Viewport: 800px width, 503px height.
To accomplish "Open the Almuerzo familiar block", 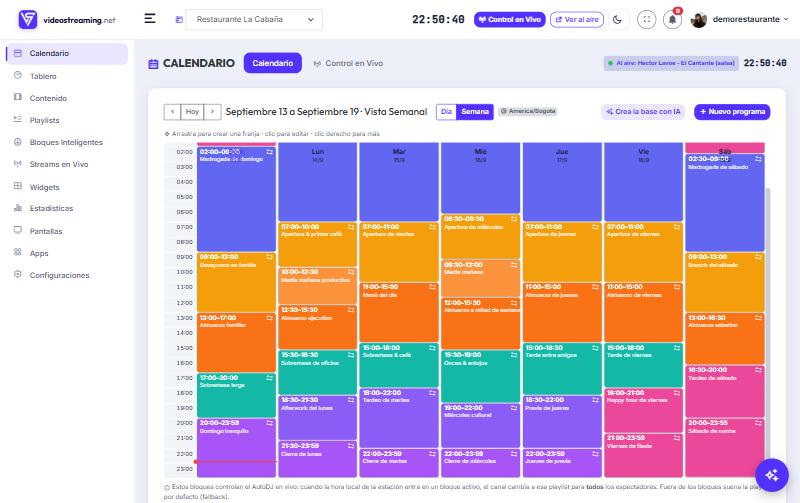I will point(236,342).
